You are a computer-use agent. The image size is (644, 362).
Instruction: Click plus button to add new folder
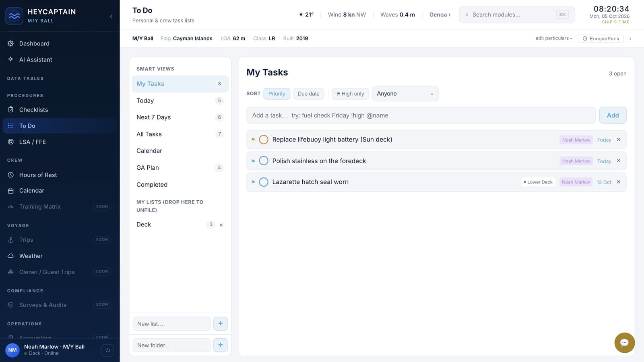pos(221,345)
